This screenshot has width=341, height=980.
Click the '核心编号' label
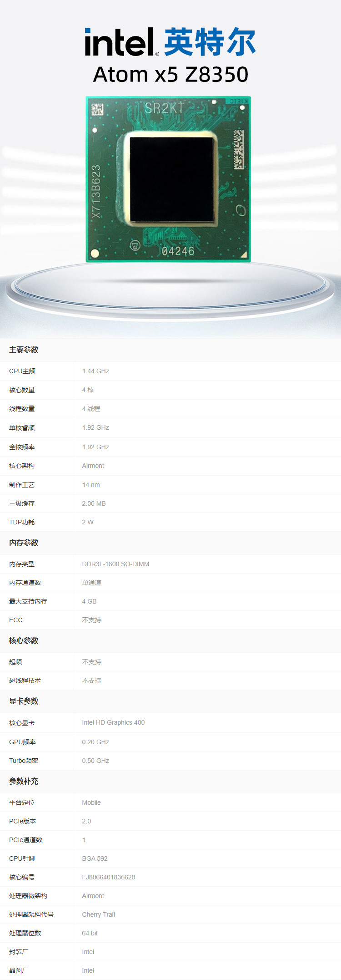[x=22, y=877]
